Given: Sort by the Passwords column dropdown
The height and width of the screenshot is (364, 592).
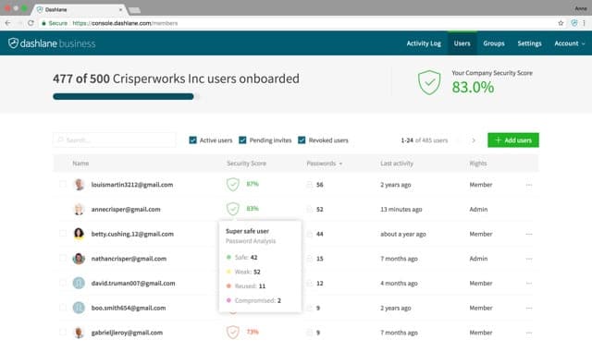Looking at the screenshot, I should (325, 164).
